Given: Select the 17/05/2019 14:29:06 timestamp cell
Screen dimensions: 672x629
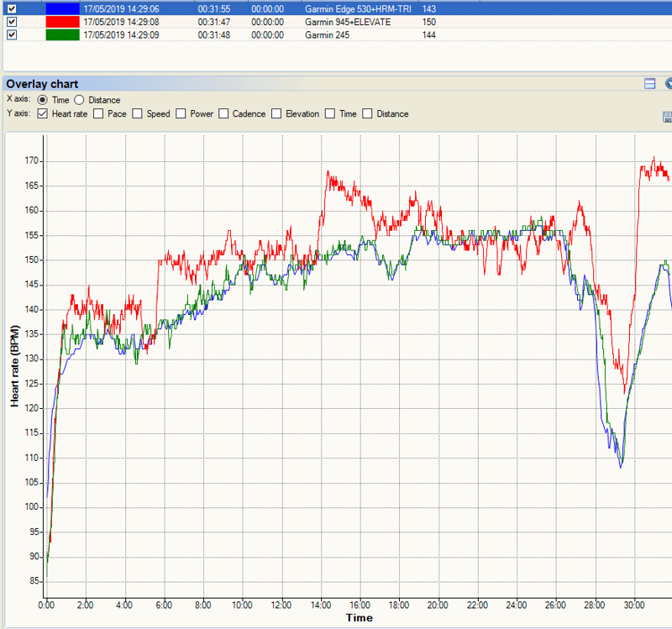Looking at the screenshot, I should (121, 8).
